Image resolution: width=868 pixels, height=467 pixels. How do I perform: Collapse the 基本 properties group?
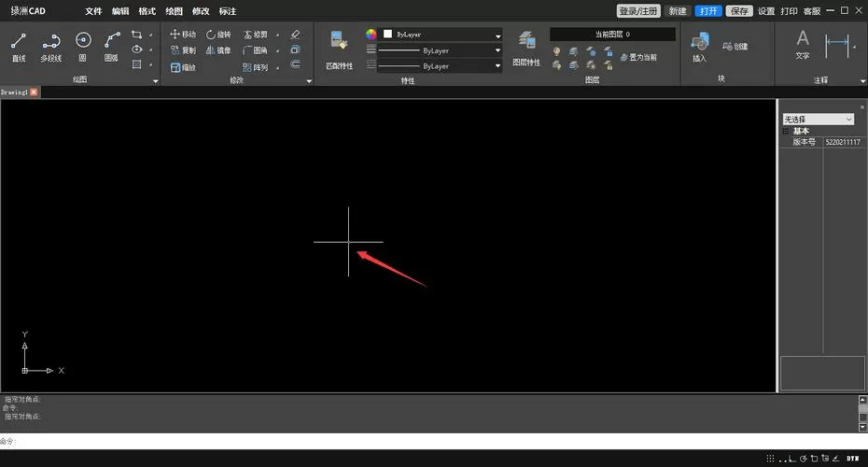point(786,131)
